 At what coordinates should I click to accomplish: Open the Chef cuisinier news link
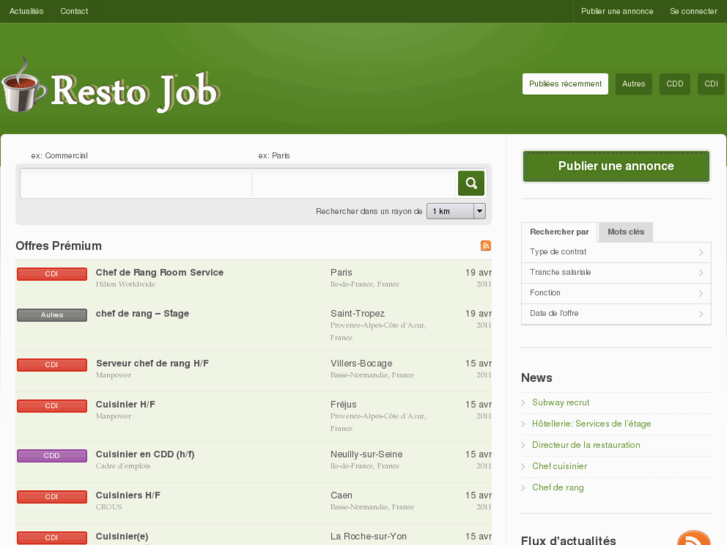click(559, 467)
